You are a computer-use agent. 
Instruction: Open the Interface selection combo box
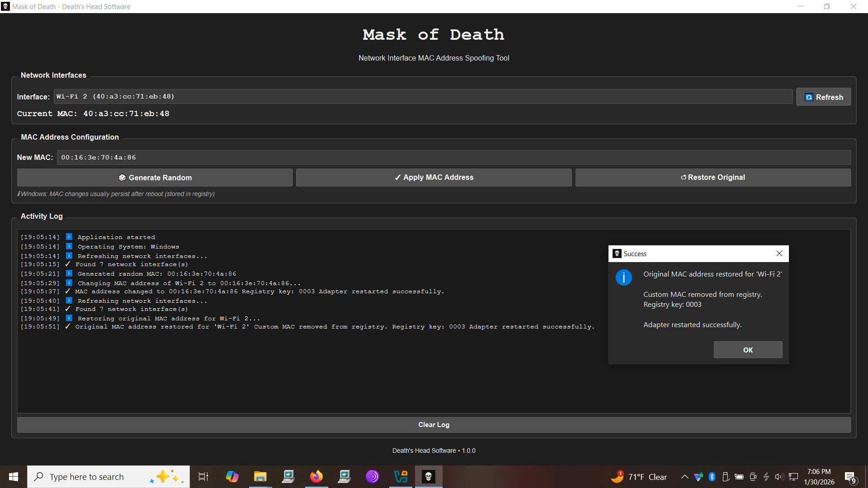tap(423, 97)
